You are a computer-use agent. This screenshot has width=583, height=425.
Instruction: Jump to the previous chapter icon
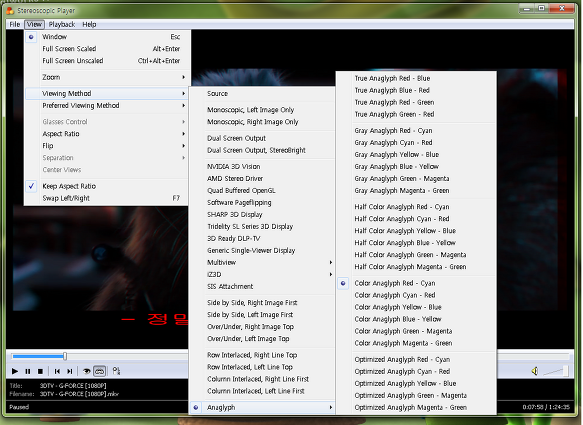57,371
